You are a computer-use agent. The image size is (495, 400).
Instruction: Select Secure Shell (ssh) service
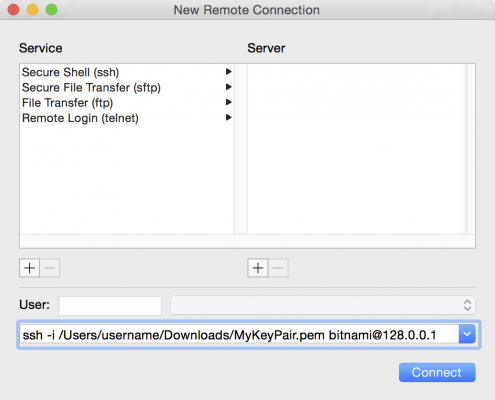pyautogui.click(x=127, y=72)
